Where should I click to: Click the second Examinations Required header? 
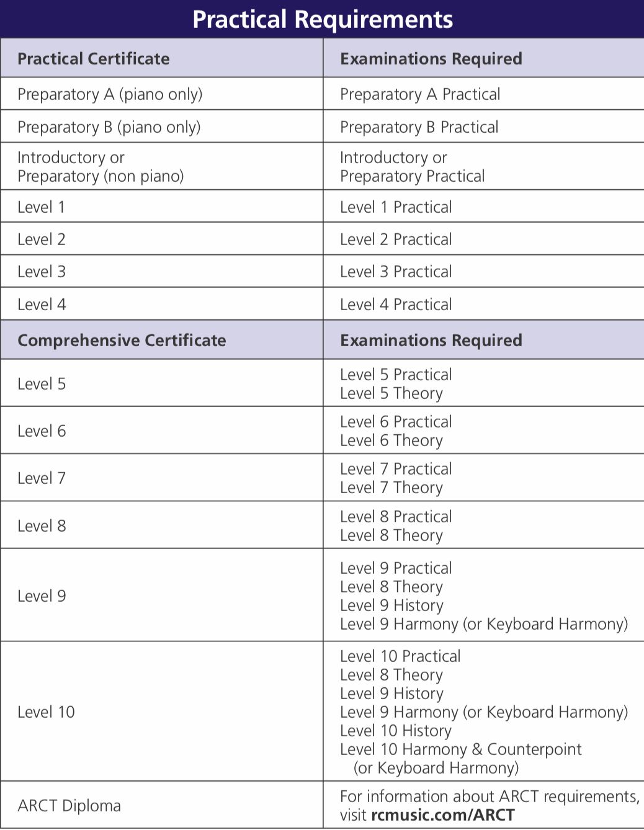(484, 340)
